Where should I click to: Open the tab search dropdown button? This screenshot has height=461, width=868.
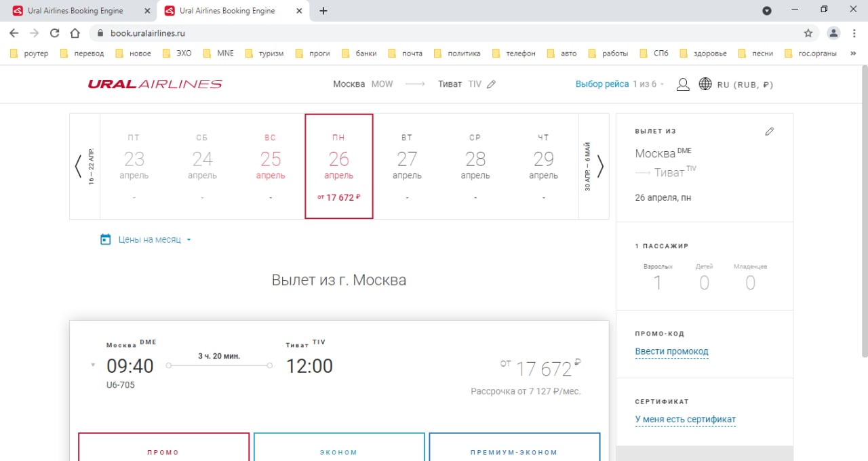(767, 11)
